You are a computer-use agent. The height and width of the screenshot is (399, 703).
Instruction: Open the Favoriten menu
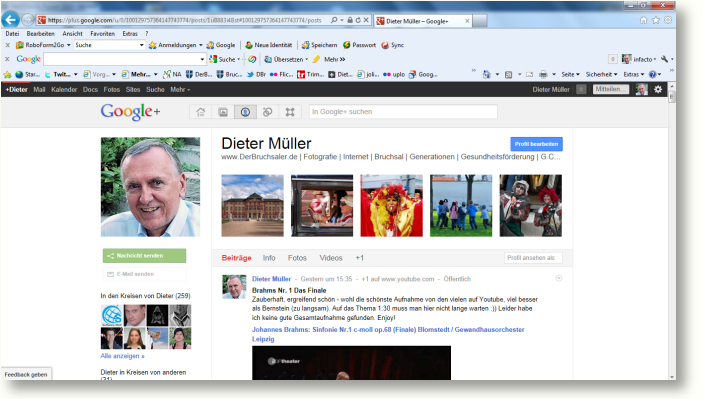click(x=102, y=34)
